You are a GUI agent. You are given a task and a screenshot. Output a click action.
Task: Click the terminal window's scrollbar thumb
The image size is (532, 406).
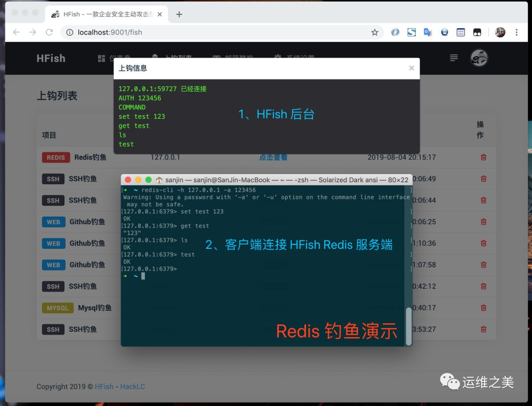(x=409, y=326)
